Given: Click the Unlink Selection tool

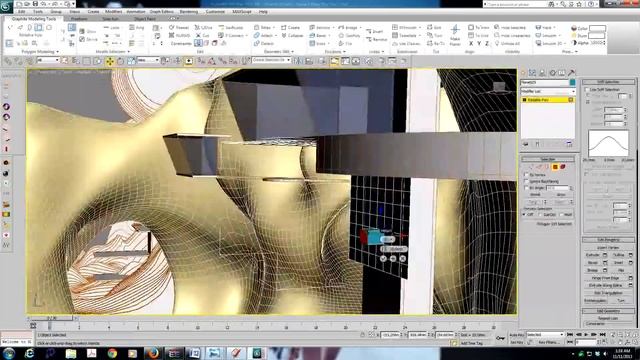Looking at the screenshot, I should [x=19, y=61].
